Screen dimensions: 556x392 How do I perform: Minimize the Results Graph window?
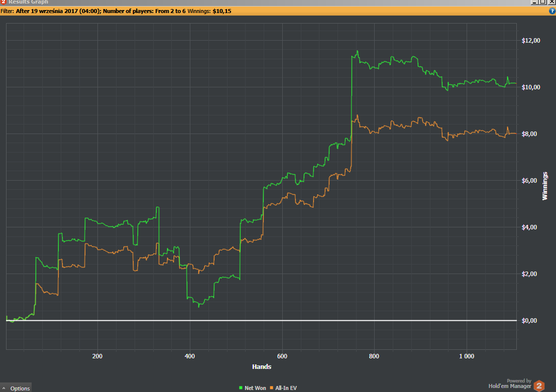(534, 2)
